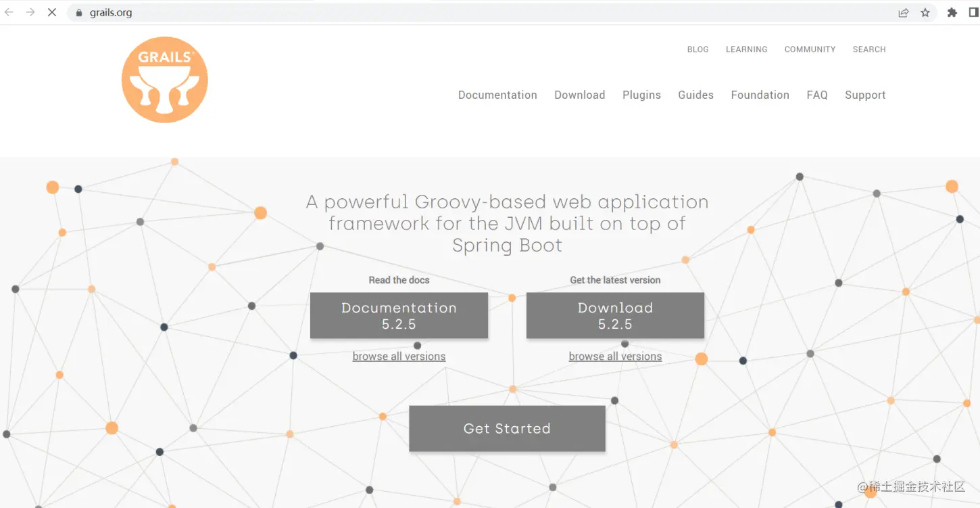
Task: Open the Plugins menu item
Action: coord(641,95)
